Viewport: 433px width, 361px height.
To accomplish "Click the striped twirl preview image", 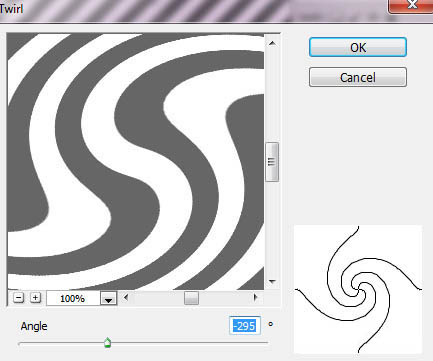I will coord(136,161).
